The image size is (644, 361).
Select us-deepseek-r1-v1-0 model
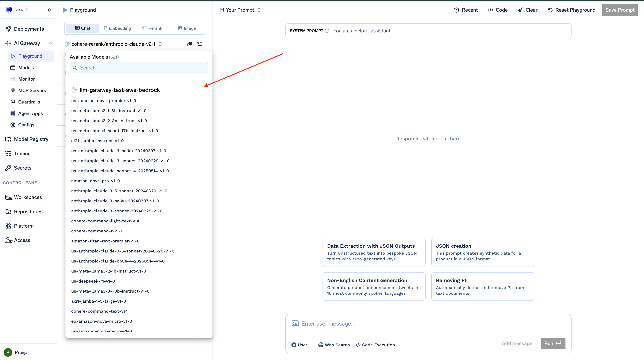tap(93, 281)
